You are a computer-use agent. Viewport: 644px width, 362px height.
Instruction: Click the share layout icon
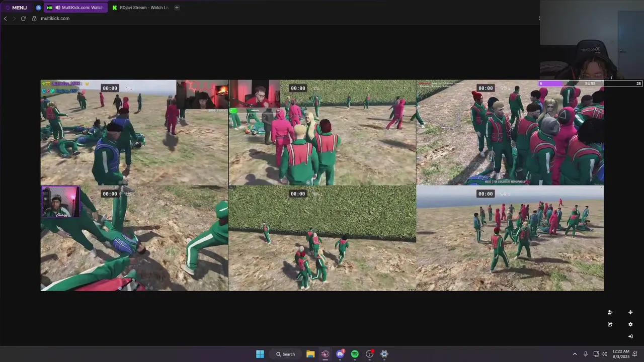coord(610,324)
